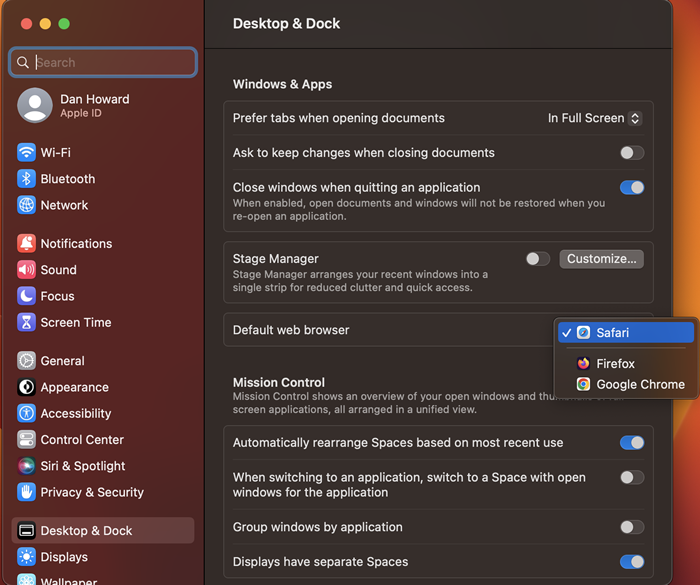Click the Accessibility icon in sidebar
This screenshot has width=700, height=585.
tap(26, 413)
